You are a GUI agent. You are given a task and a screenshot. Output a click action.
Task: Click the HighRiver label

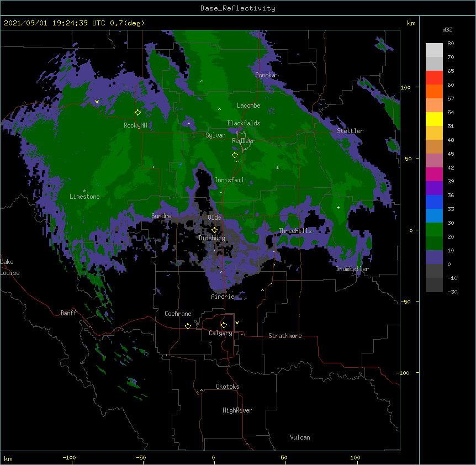[x=237, y=410]
